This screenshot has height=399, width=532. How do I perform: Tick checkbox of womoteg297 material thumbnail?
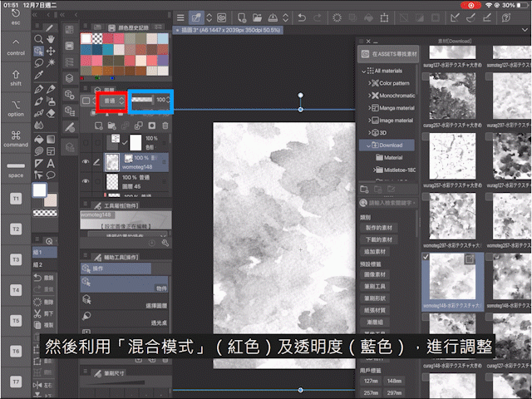tap(426, 196)
